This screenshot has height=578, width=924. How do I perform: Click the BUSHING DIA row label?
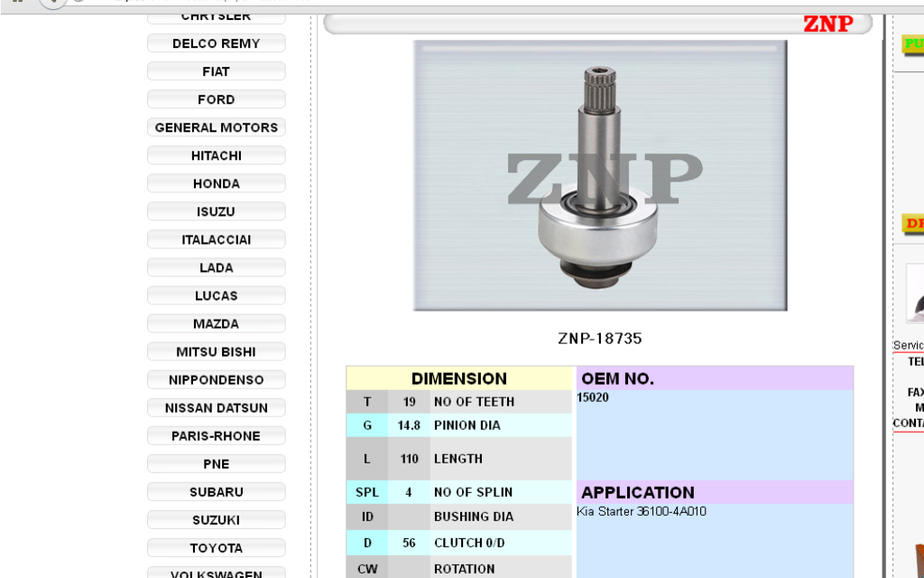[474, 517]
